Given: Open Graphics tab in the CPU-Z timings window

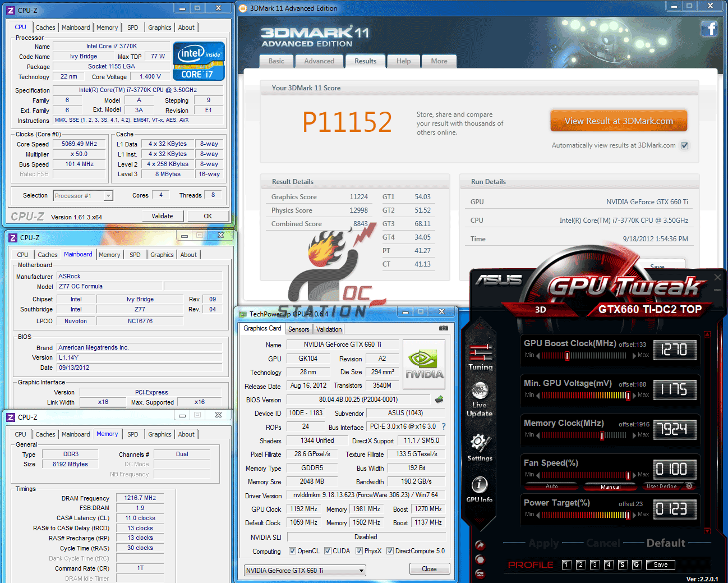Looking at the screenshot, I should (160, 434).
